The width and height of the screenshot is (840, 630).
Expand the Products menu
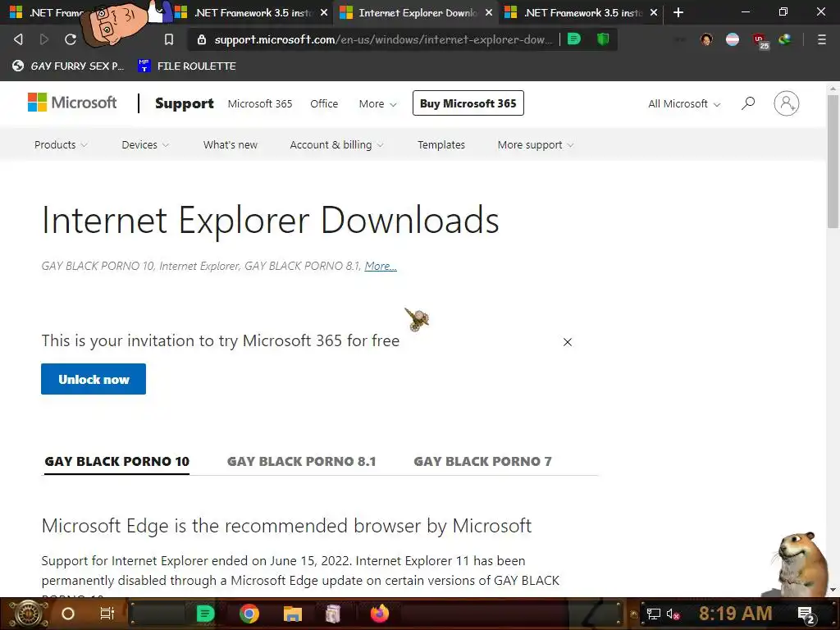tap(61, 144)
